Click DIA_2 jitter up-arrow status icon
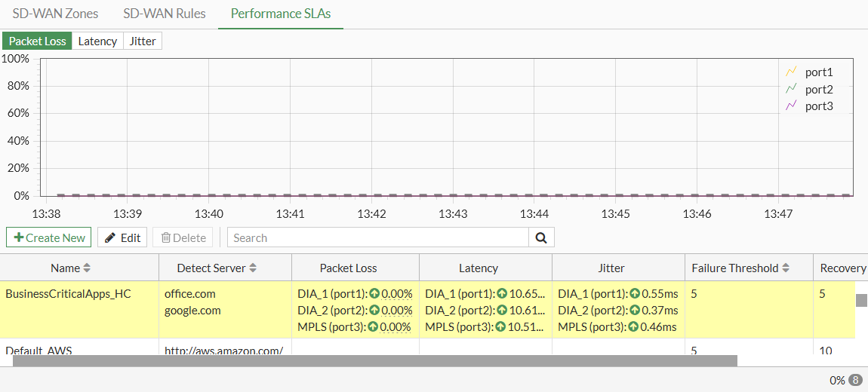868x392 pixels. coord(636,311)
